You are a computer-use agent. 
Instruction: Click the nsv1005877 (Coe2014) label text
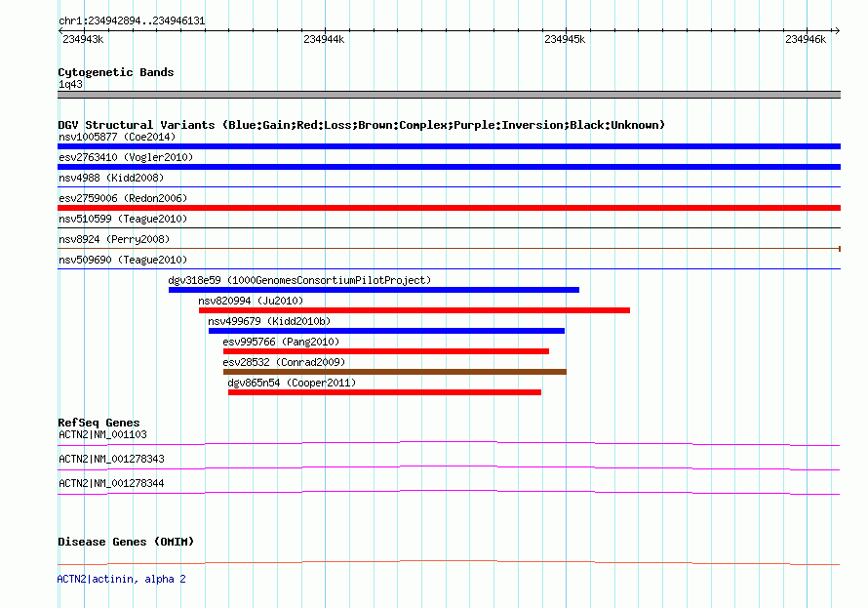coord(117,137)
